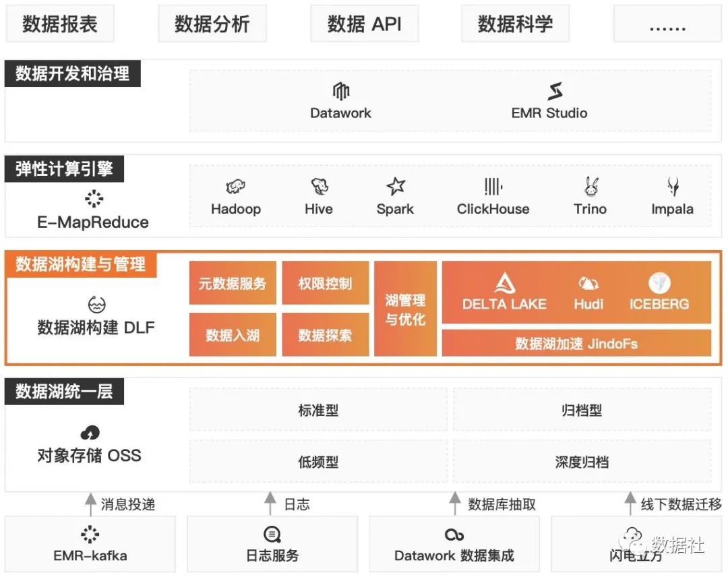The image size is (728, 577).
Task: Click the Hudi text label
Action: tap(588, 304)
